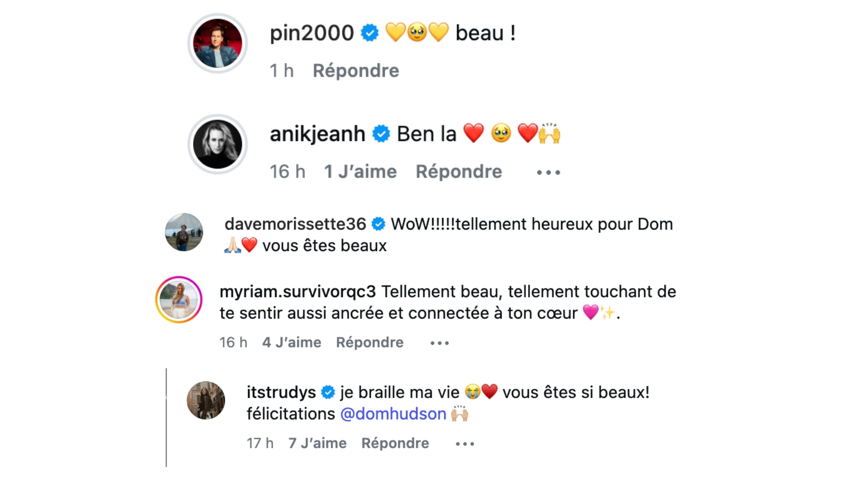Open pin2000's profile picture

[217, 43]
